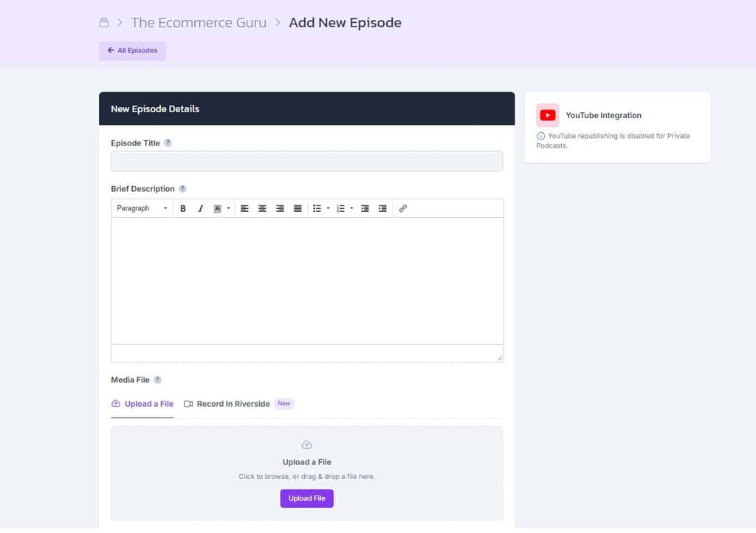The image size is (756, 533).
Task: Toggle italic formatting
Action: pyautogui.click(x=200, y=208)
